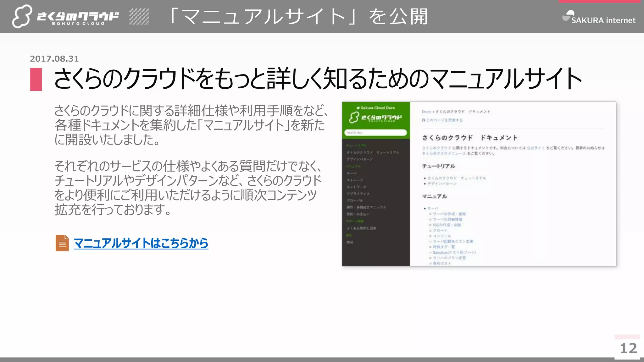Open sidebar item 契約・お支払い
The image size is (644, 362).
point(358,214)
